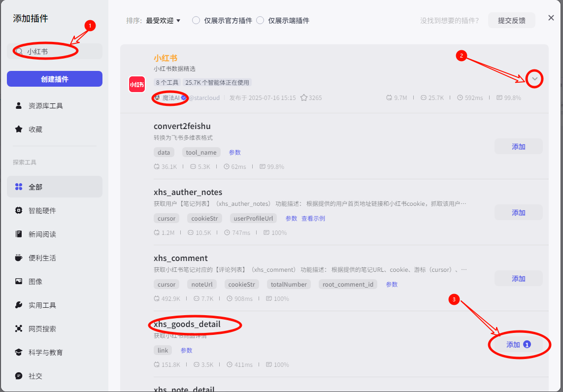Add the convert2feishu tool
Image resolution: width=563 pixels, height=392 pixels.
518,147
